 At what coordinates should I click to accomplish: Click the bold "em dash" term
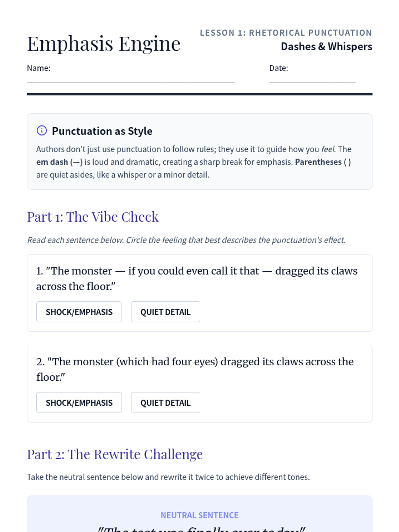52,162
